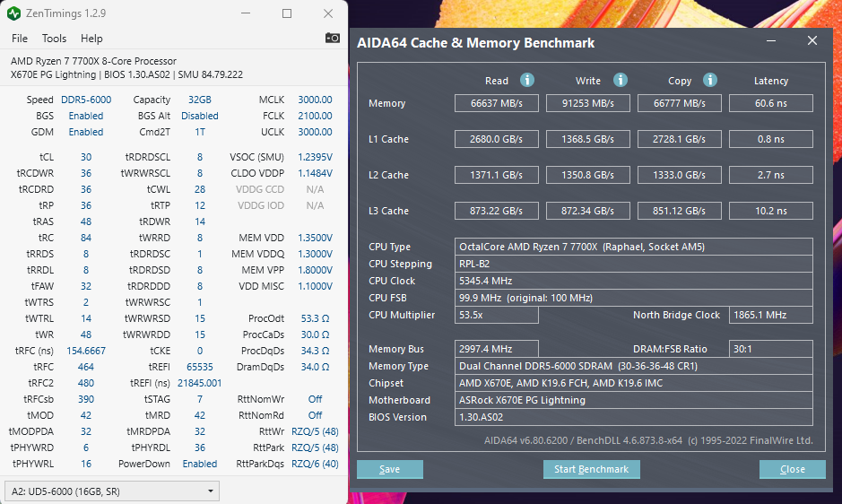Click the Memory Bus value 2997.4 MHz
The width and height of the screenshot is (842, 504).
pos(497,349)
